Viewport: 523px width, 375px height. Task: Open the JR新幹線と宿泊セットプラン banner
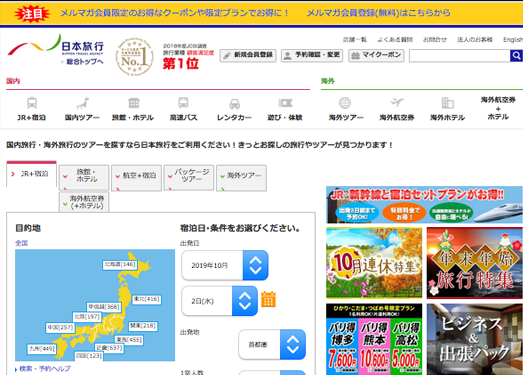tap(424, 205)
